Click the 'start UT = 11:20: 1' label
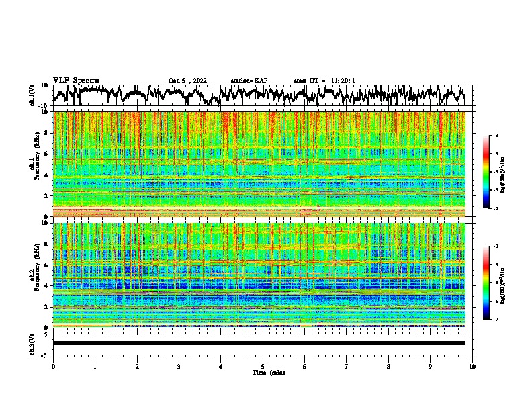532x411 pixels. [324, 81]
